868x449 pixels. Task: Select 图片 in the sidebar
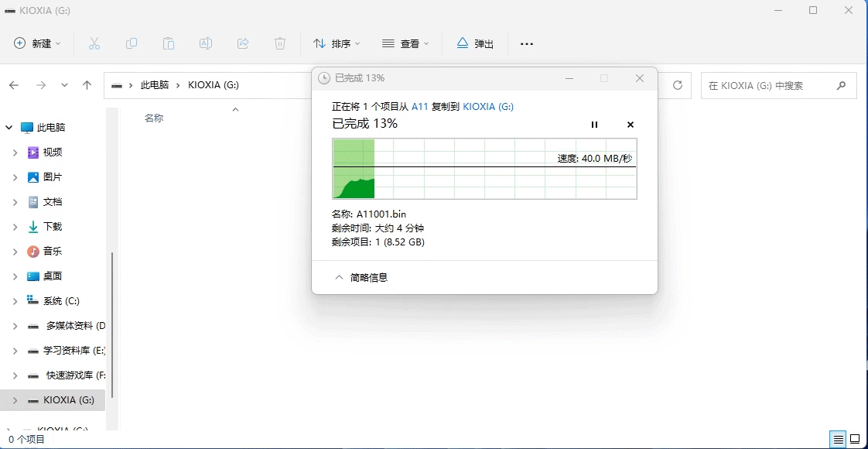(x=53, y=177)
